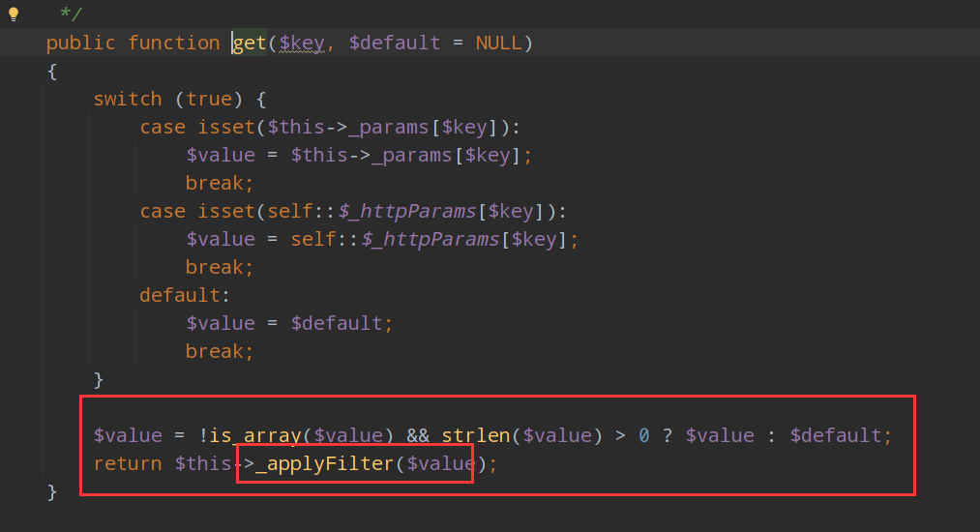
Task: Click the default: case label
Action: (185, 295)
